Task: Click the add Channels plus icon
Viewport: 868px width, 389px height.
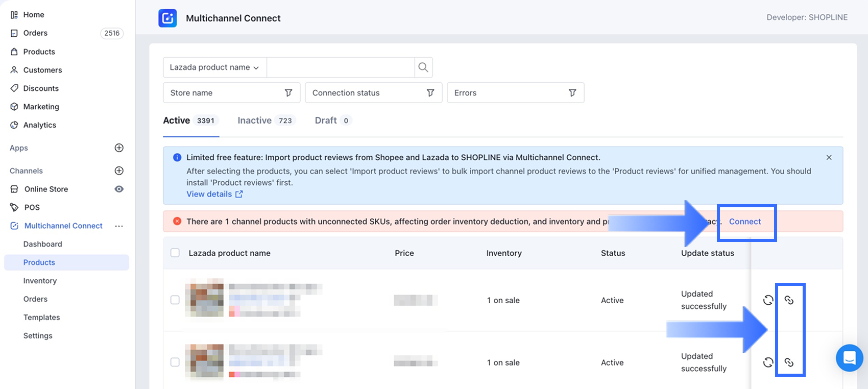Action: pos(119,171)
